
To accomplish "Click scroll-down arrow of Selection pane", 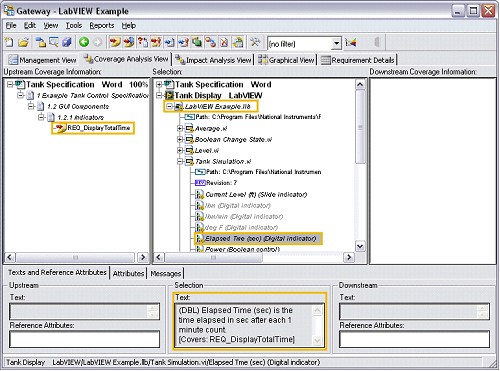I will tap(360, 246).
